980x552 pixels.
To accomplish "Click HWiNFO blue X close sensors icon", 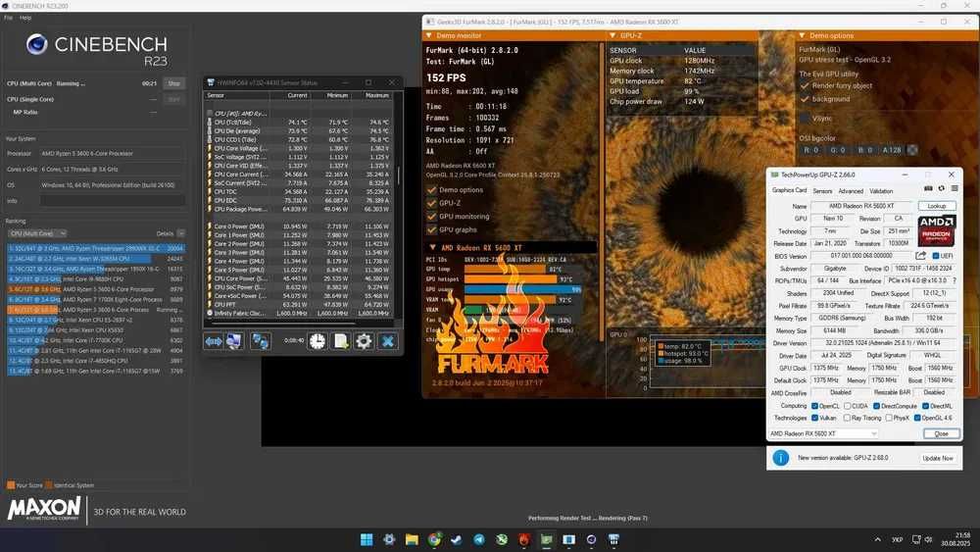I will coord(387,341).
